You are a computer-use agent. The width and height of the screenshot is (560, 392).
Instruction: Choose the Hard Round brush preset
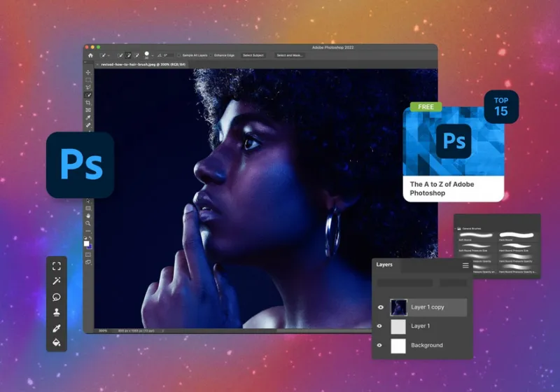coord(517,237)
